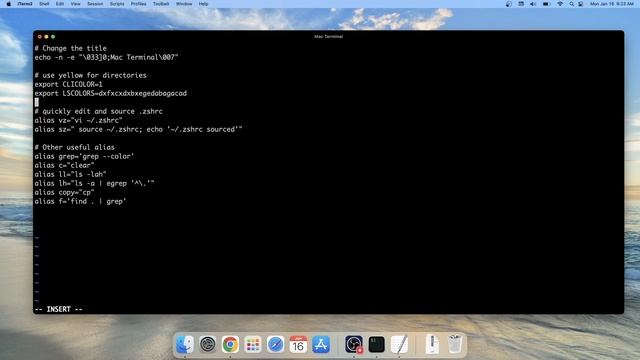Open the iTerm2 application menu
This screenshot has width=640, height=360.
(25, 4)
